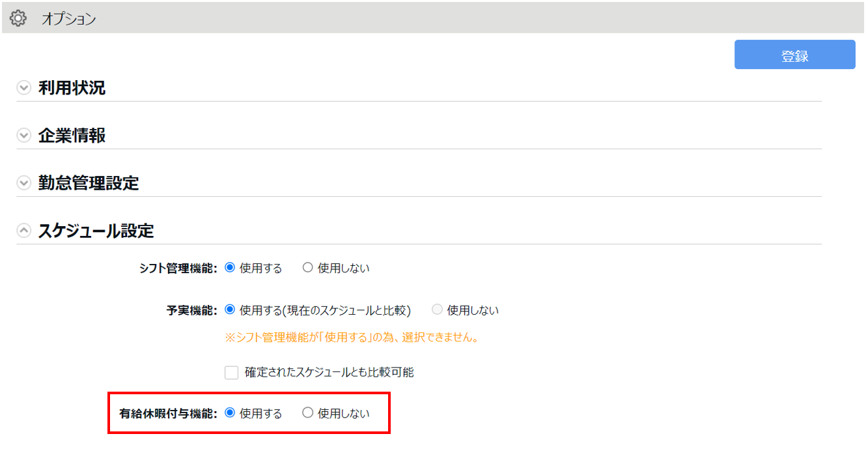868x449 pixels.
Task: Select 使用する for 有給休暇付与機能
Action: click(230, 413)
